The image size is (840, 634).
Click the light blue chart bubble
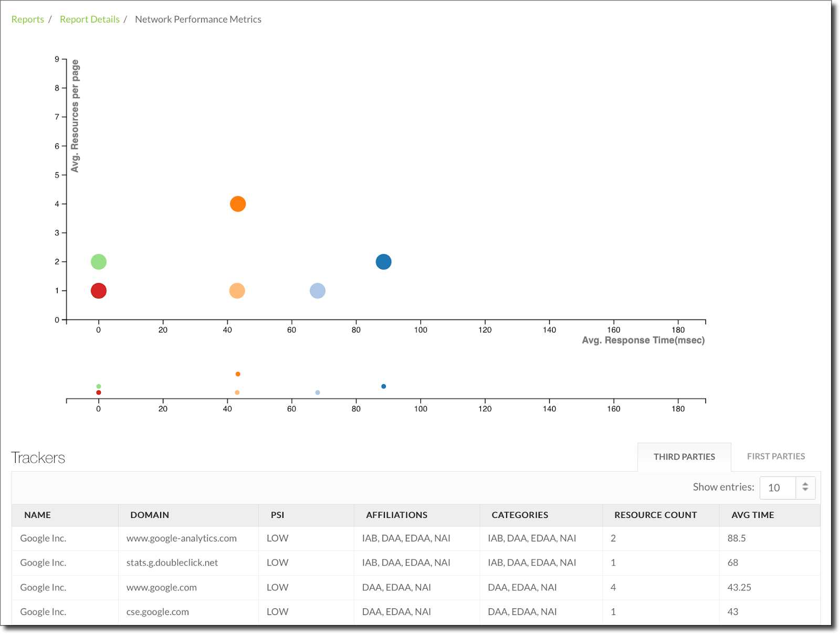point(318,290)
